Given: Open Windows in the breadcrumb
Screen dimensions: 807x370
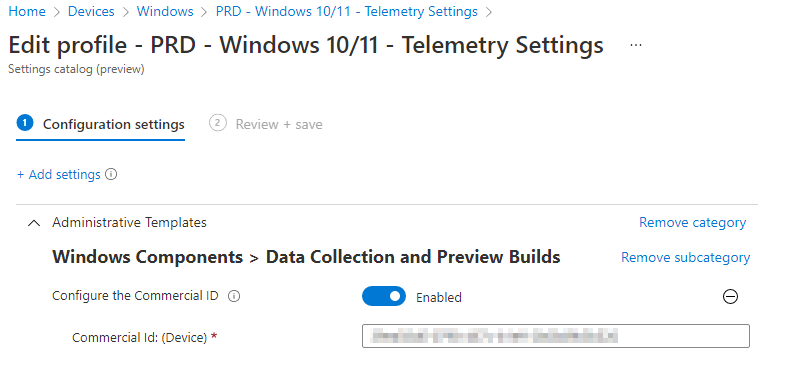Looking at the screenshot, I should (165, 11).
